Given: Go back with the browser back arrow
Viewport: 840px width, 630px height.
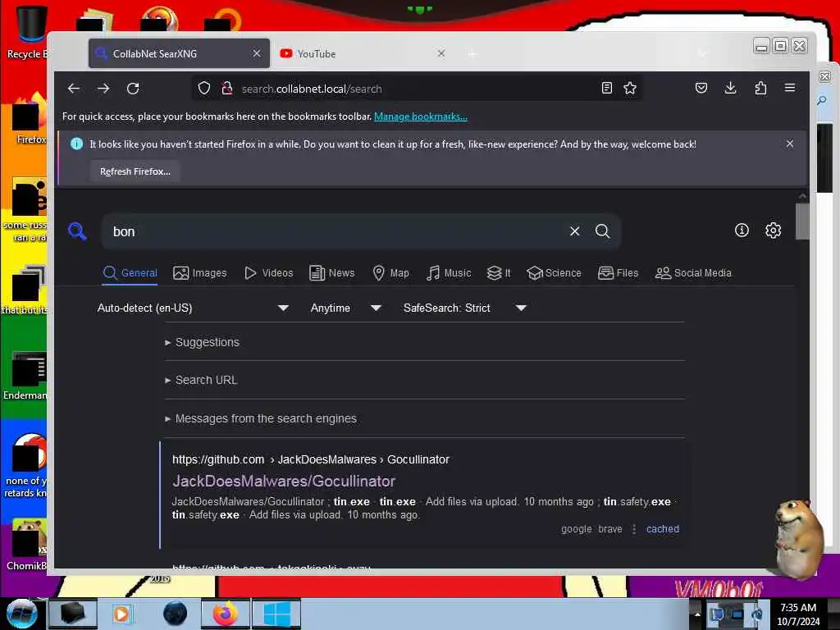Looking at the screenshot, I should (x=74, y=89).
